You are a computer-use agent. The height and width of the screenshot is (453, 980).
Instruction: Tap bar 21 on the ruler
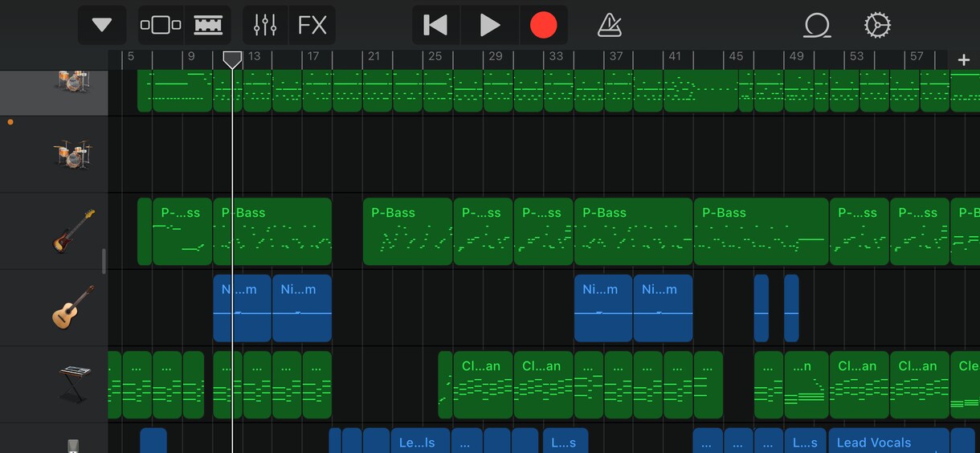click(x=374, y=56)
